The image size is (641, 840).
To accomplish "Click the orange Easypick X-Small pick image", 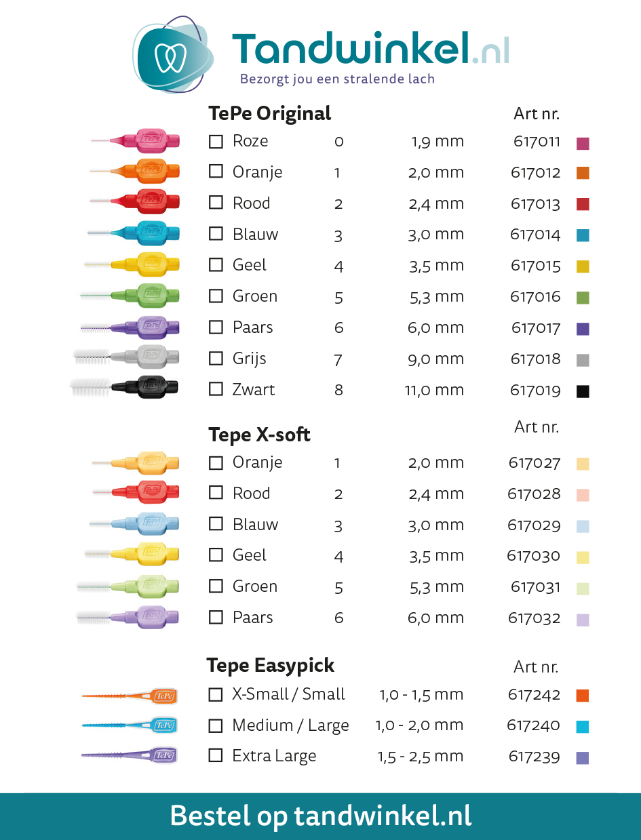I will [130, 696].
